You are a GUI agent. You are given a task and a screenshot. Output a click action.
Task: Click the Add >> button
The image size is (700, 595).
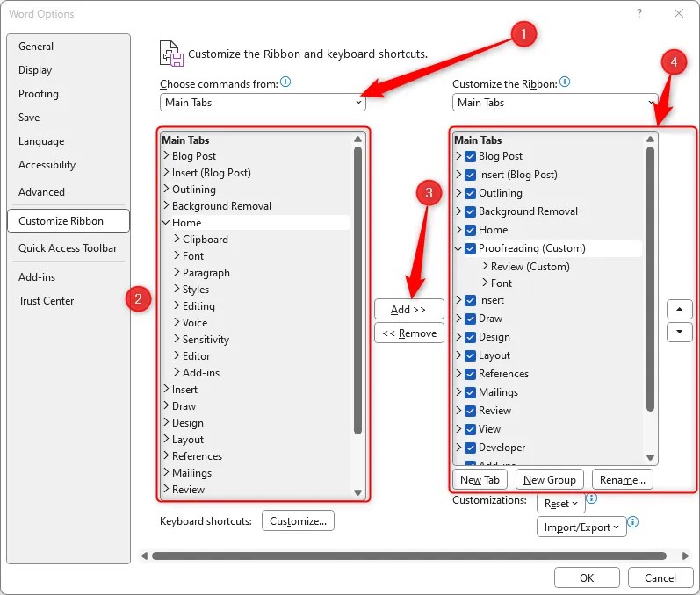[x=409, y=309]
